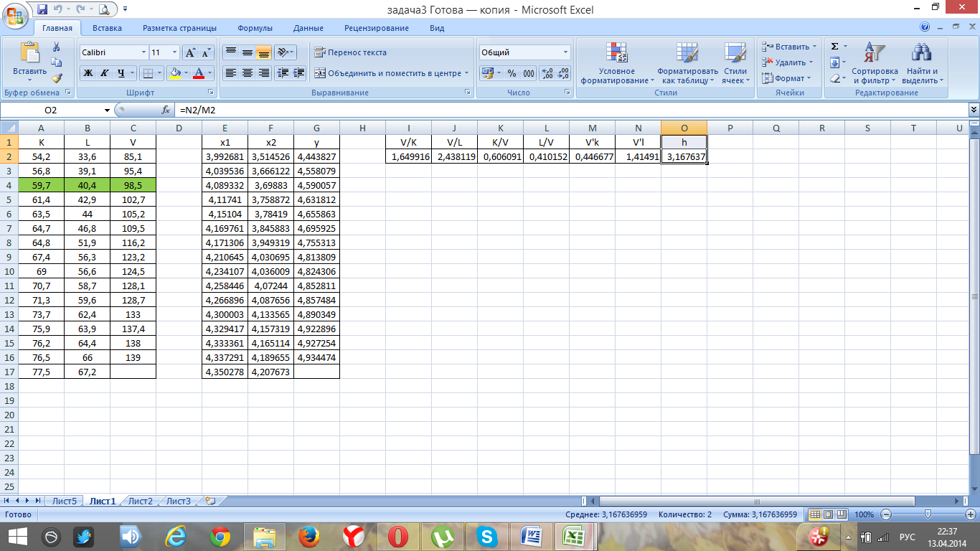This screenshot has width=980, height=551.
Task: Click Формат in the Ячейки group
Action: point(786,78)
